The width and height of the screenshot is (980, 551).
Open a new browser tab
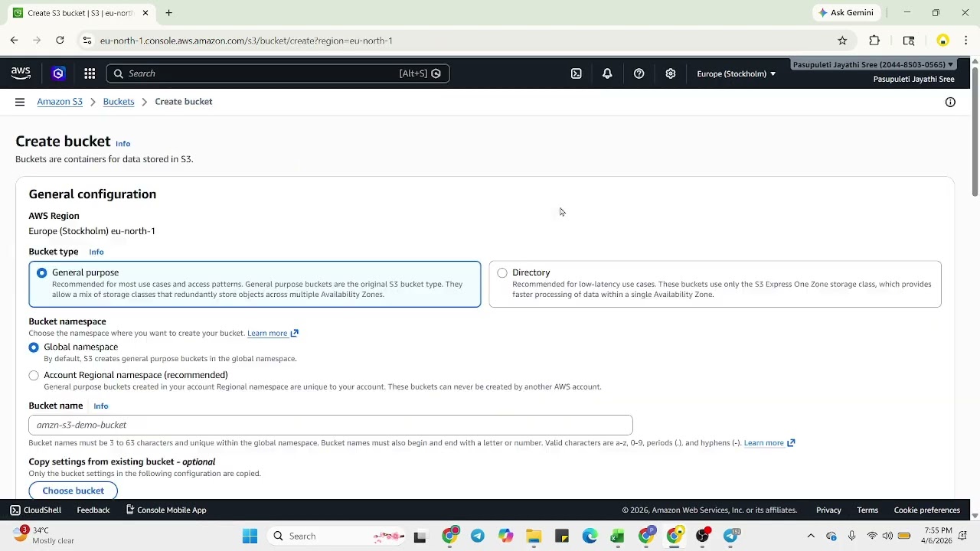[168, 13]
